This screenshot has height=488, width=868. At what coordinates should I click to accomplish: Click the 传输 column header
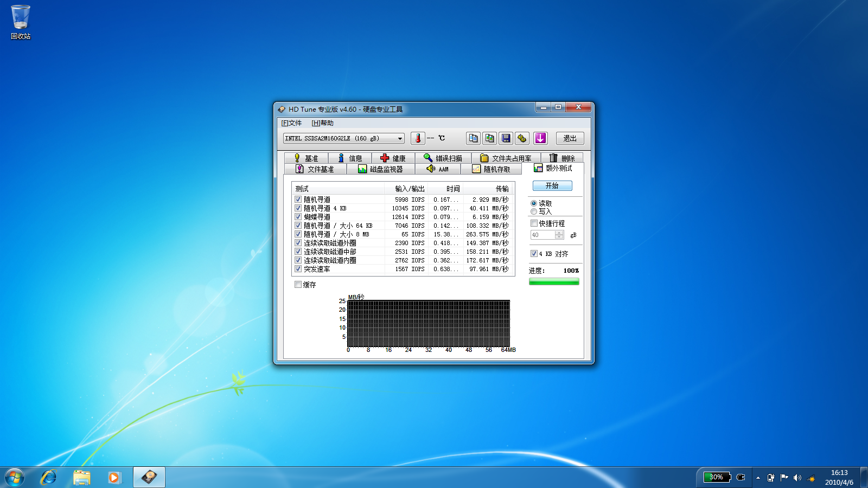487,189
